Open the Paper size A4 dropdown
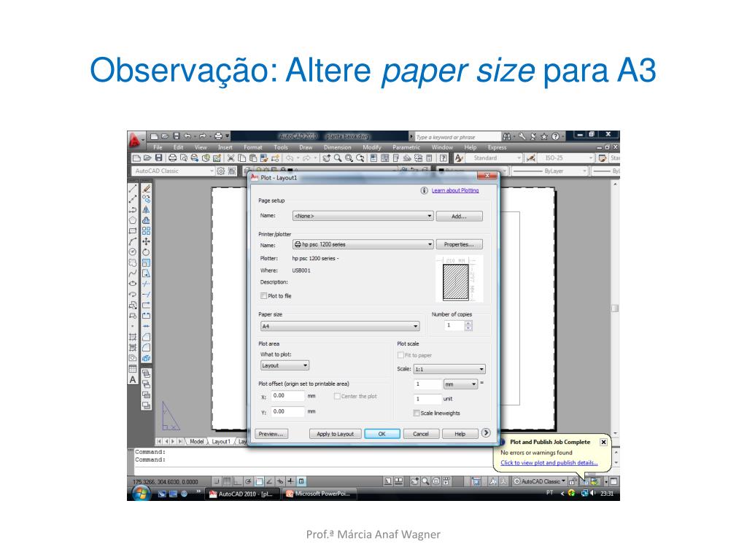 tap(340, 326)
